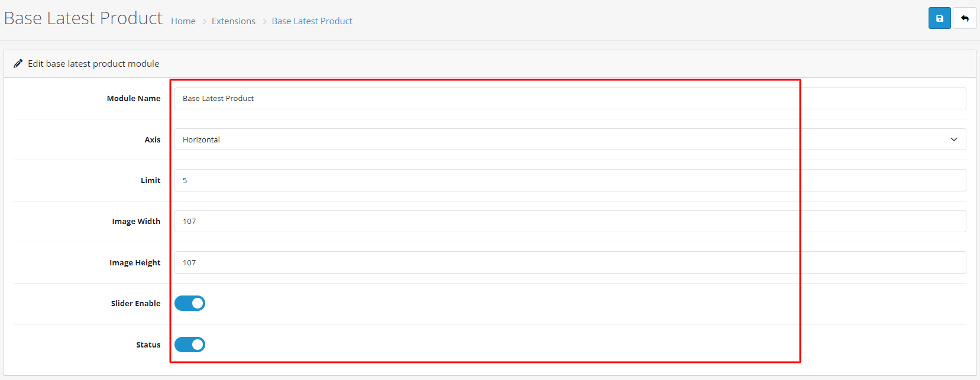The height and width of the screenshot is (380, 980).
Task: Focus the Module Name text field
Action: (570, 99)
